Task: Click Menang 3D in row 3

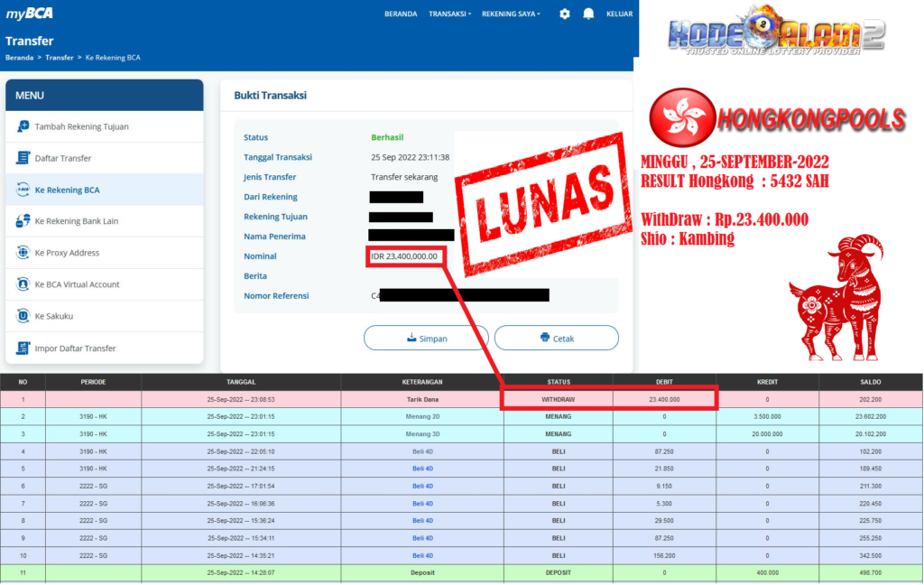Action: click(x=422, y=434)
